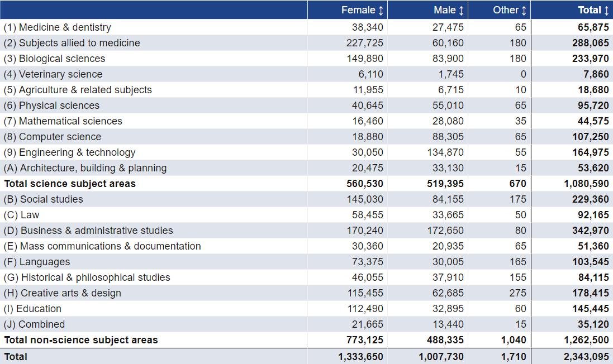
Task: Click Business & administrative studies row label
Action: coord(88,231)
